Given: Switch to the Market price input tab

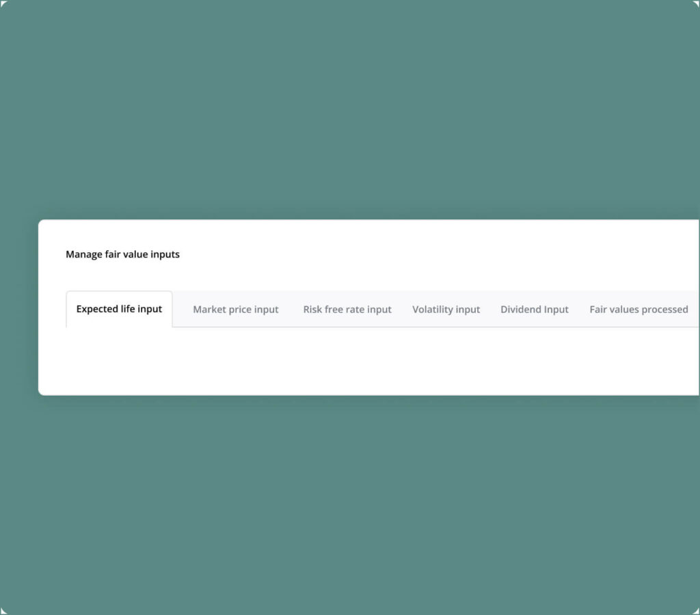Looking at the screenshot, I should pos(236,309).
